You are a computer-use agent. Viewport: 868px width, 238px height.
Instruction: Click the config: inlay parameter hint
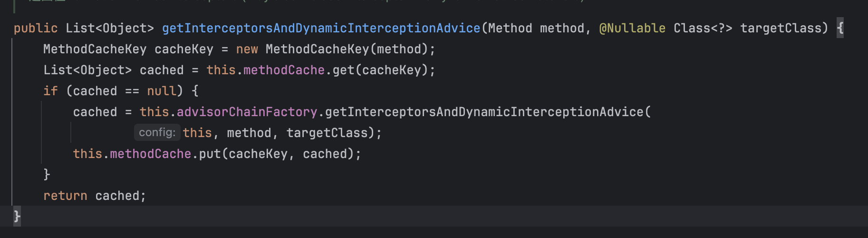click(157, 132)
